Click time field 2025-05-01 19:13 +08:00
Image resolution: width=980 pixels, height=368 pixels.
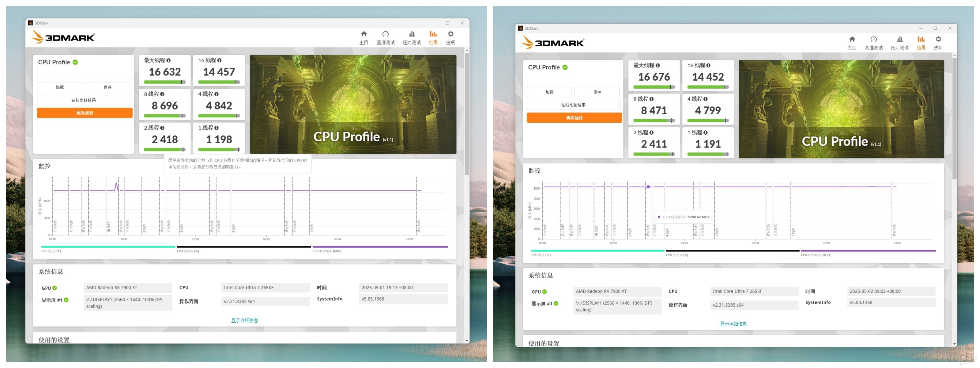pyautogui.click(x=403, y=288)
